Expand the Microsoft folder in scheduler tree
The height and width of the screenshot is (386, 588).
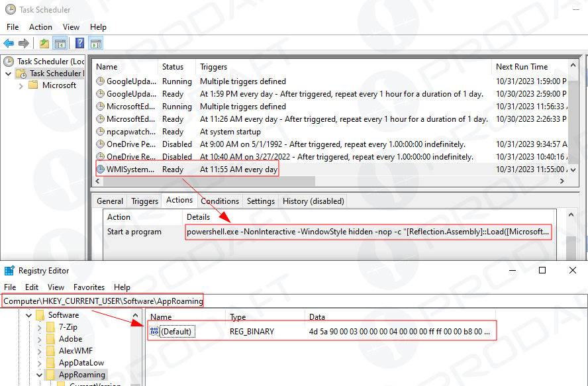[21, 86]
